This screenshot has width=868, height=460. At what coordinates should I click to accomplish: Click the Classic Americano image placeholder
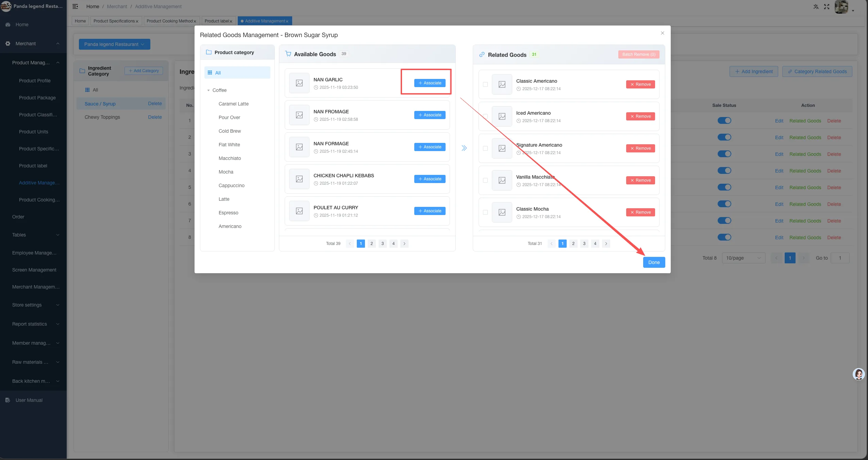[x=502, y=84]
